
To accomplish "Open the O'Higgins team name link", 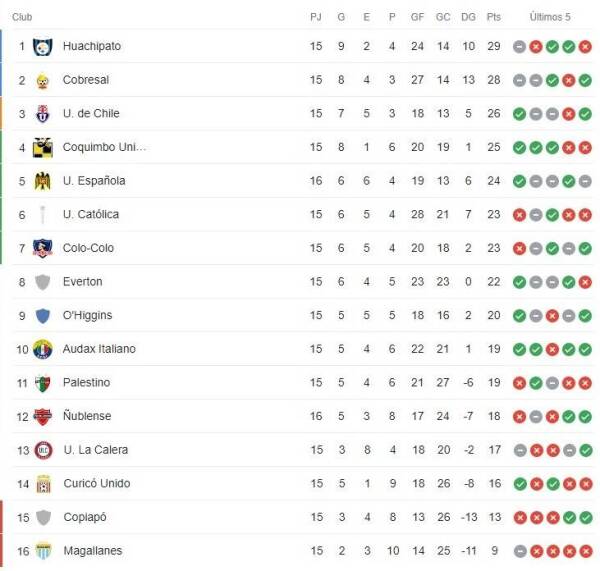I will (87, 316).
